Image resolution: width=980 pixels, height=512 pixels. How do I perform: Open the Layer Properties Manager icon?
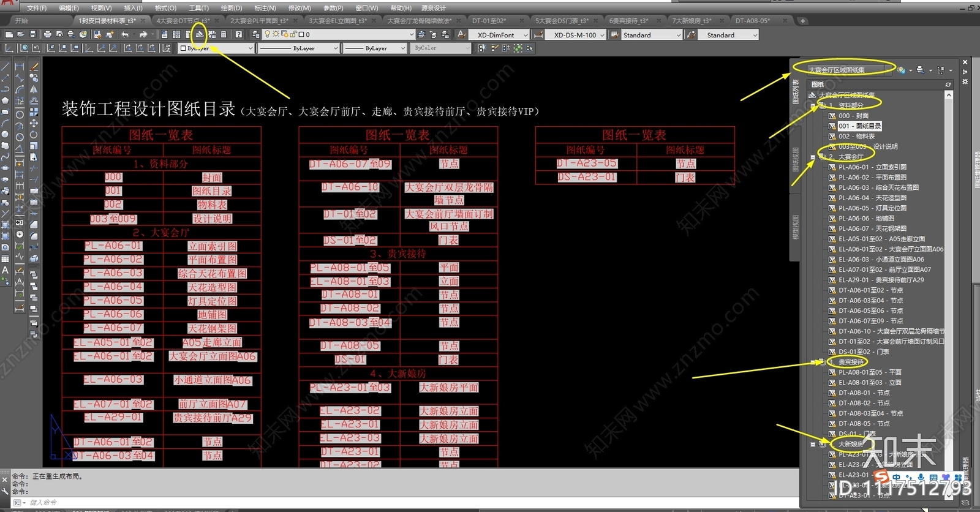tap(255, 35)
